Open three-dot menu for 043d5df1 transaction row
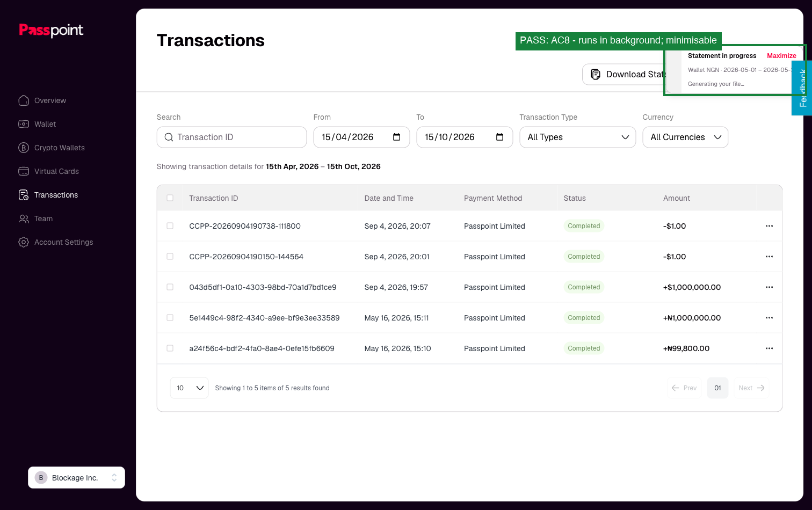The height and width of the screenshot is (510, 812). 769,287
